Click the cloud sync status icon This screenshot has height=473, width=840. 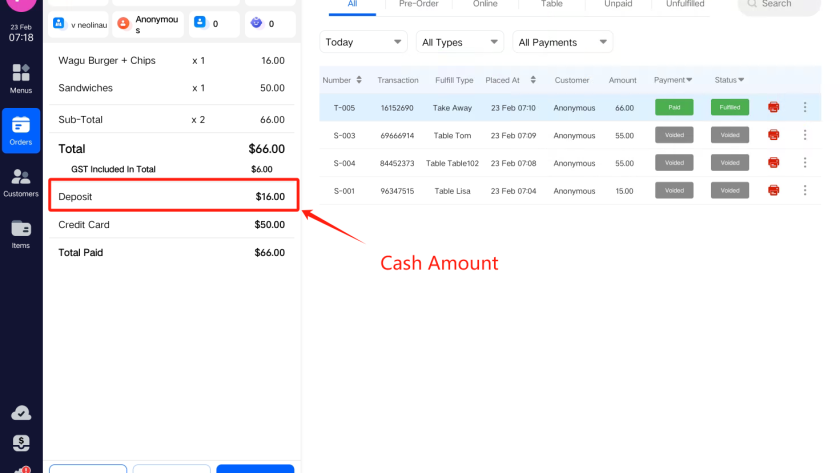21,413
